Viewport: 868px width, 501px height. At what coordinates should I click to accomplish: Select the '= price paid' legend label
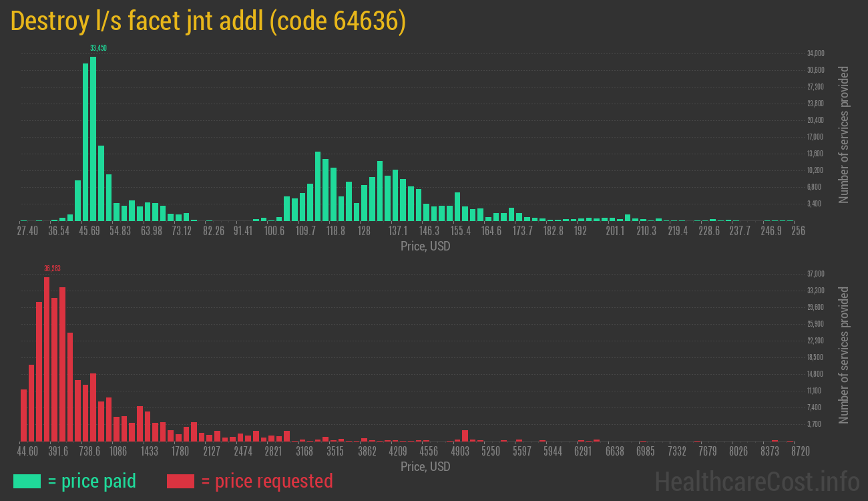pyautogui.click(x=92, y=481)
